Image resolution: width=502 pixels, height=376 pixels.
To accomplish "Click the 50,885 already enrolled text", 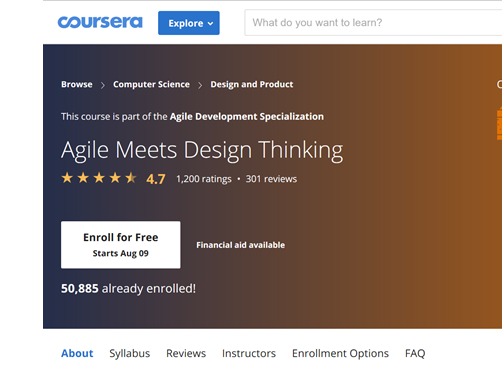I will (x=128, y=288).
